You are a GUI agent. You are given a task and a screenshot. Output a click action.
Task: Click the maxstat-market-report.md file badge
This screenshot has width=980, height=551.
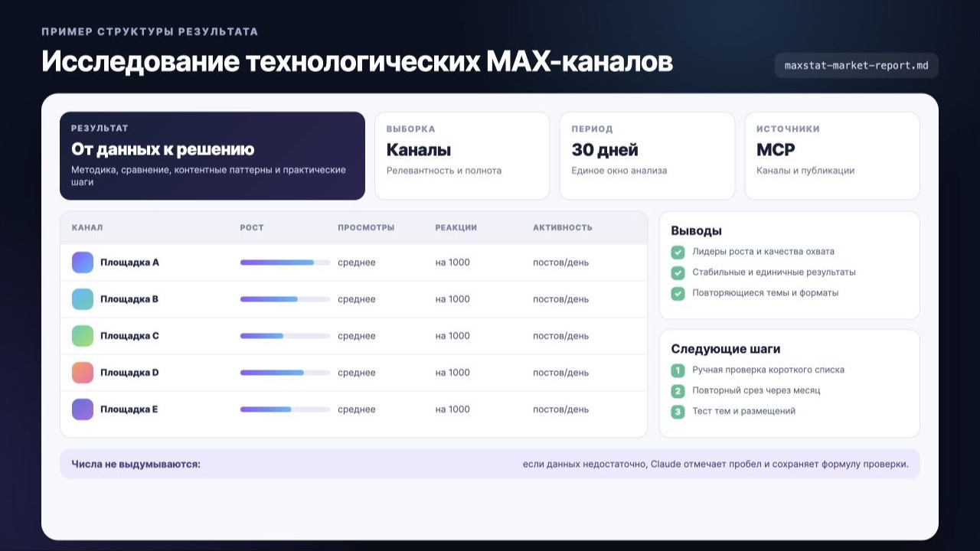pos(857,66)
